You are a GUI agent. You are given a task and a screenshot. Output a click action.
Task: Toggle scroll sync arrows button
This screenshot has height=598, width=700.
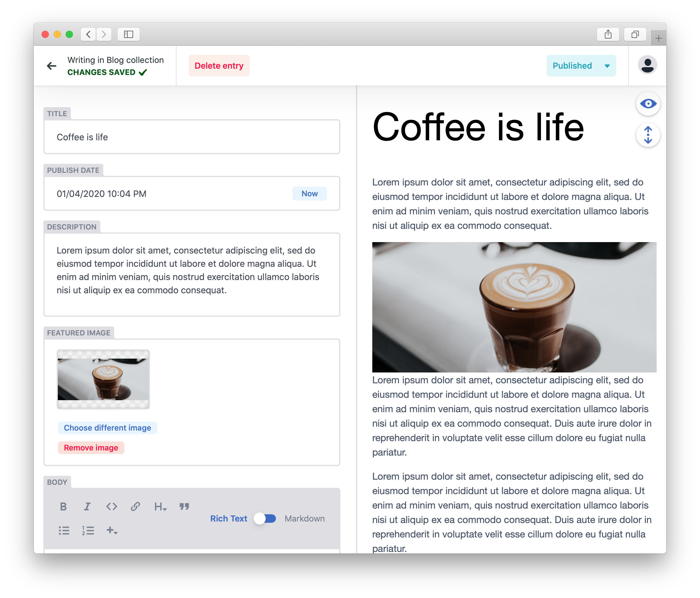click(648, 135)
